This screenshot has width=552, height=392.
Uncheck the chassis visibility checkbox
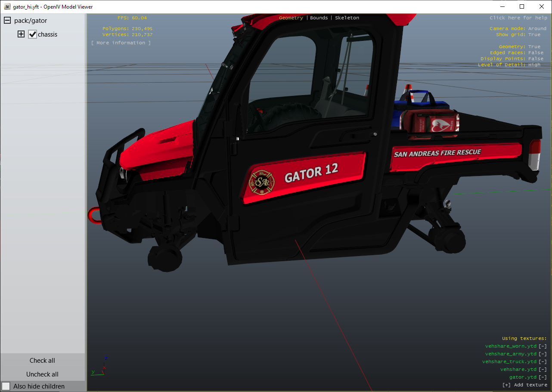click(33, 34)
